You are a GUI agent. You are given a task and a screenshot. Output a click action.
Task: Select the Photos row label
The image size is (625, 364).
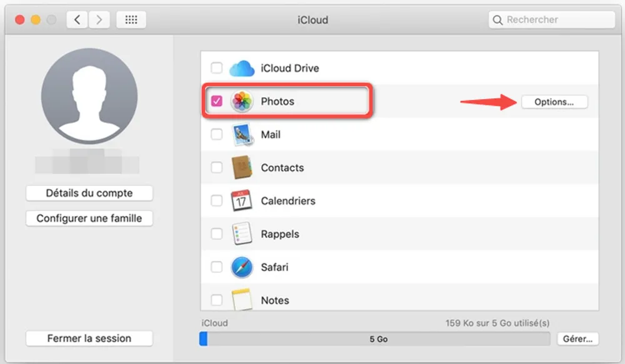pyautogui.click(x=277, y=101)
